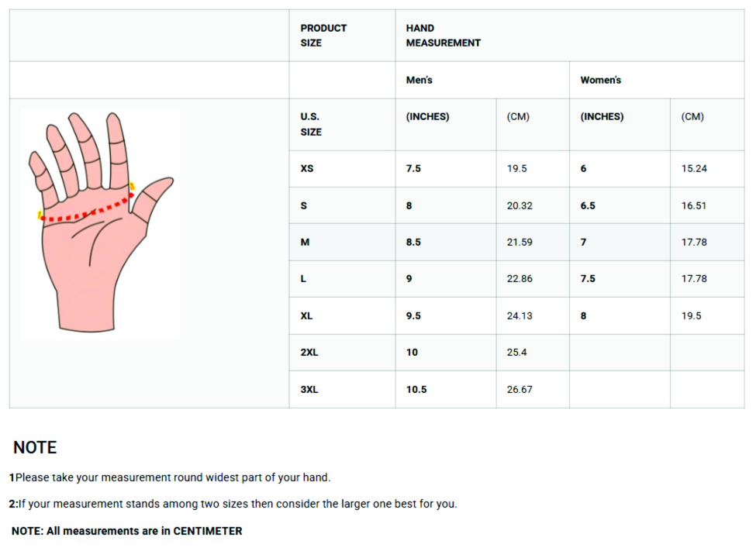Click the hand measurement illustration
The height and width of the screenshot is (558, 756).
(99, 222)
